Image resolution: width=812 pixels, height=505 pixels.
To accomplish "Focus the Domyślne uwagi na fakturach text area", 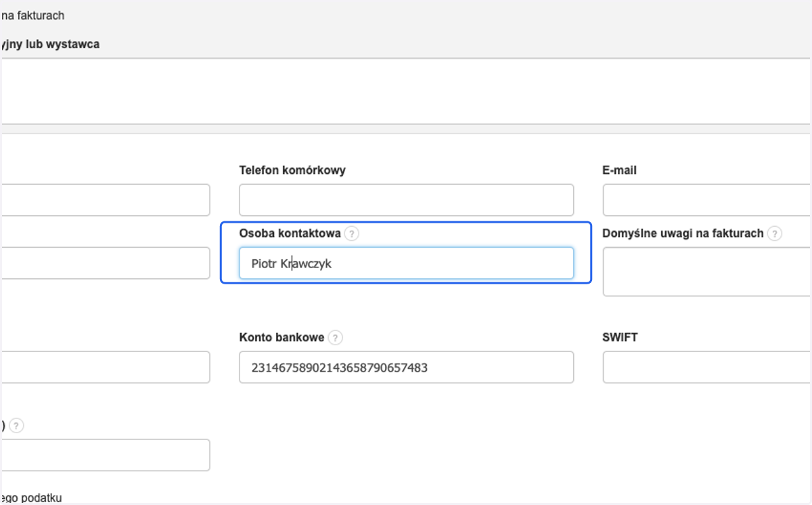I will coord(707,271).
